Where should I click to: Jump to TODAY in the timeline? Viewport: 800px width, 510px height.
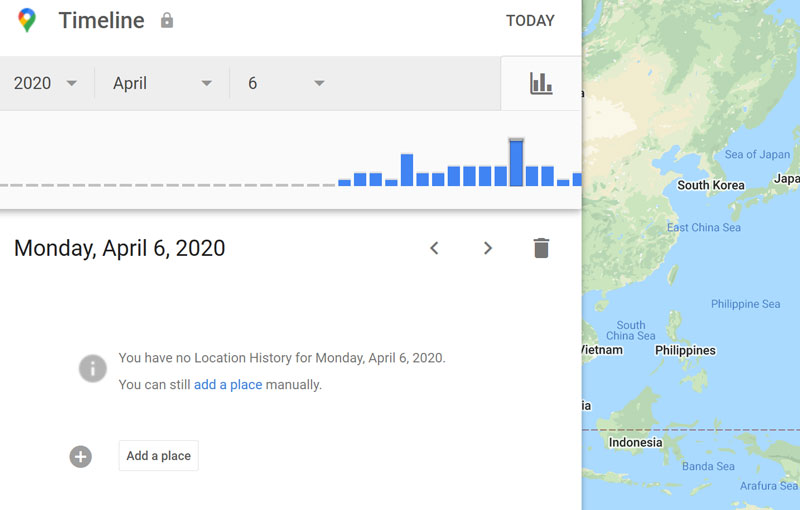pos(530,21)
